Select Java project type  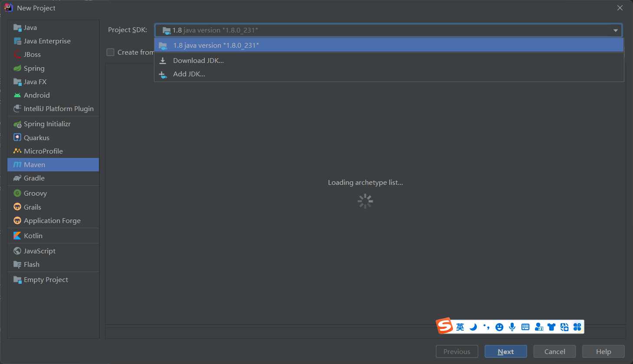click(53, 28)
